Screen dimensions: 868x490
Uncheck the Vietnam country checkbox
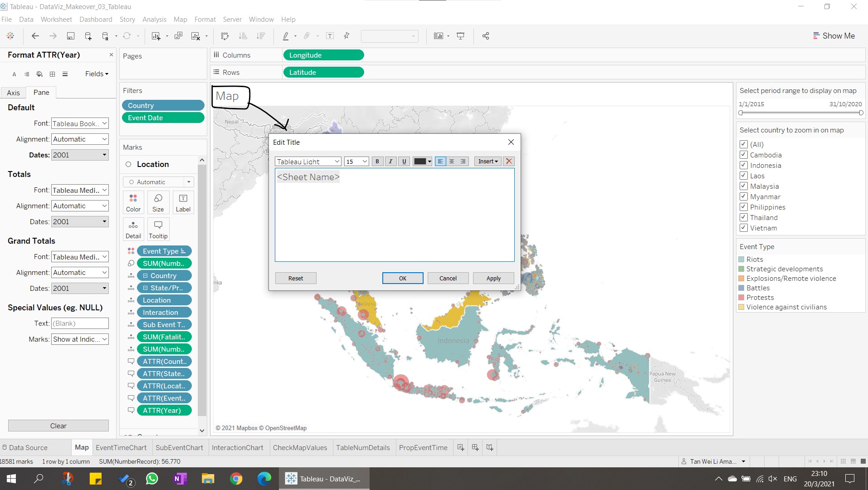click(x=744, y=228)
